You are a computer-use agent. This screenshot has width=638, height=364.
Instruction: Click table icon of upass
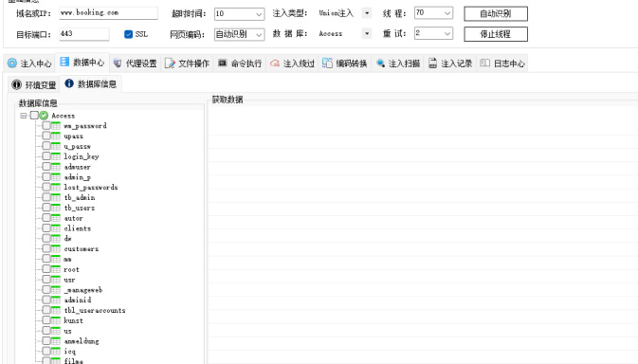point(56,136)
